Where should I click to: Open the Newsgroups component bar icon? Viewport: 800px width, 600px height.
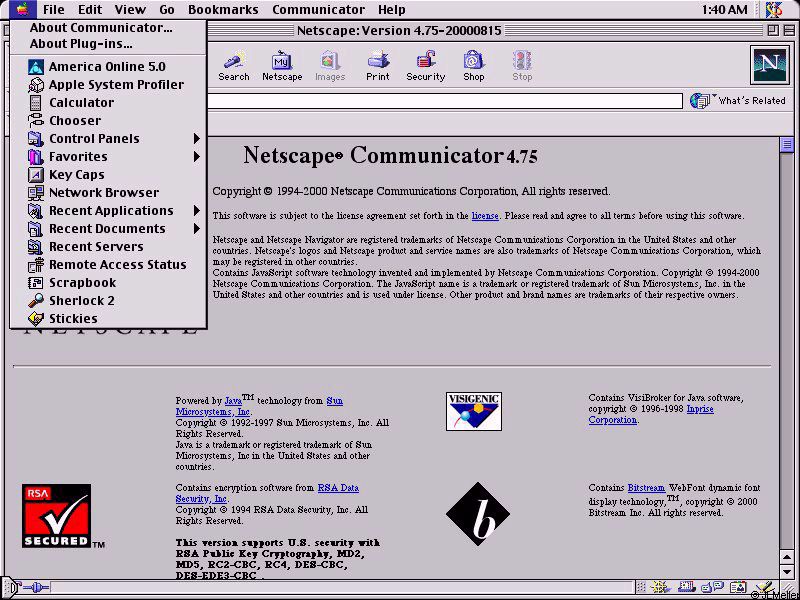(x=712, y=587)
